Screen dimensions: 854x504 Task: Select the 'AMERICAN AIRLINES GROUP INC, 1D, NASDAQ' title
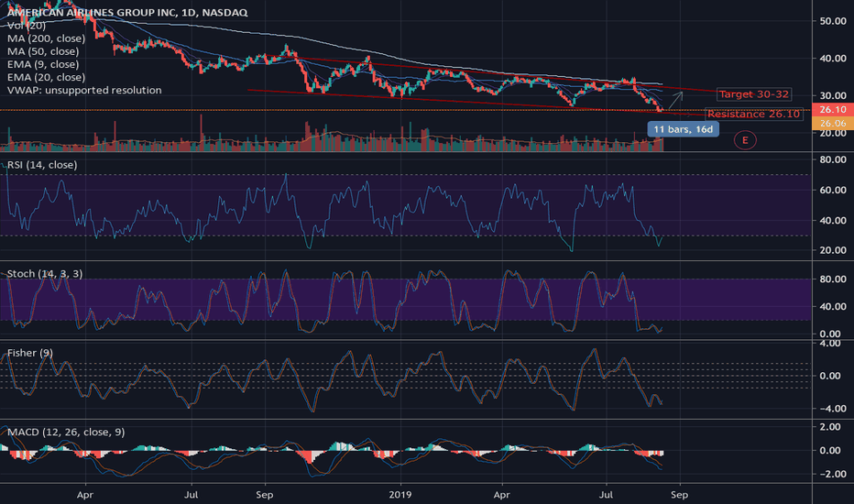point(127,13)
